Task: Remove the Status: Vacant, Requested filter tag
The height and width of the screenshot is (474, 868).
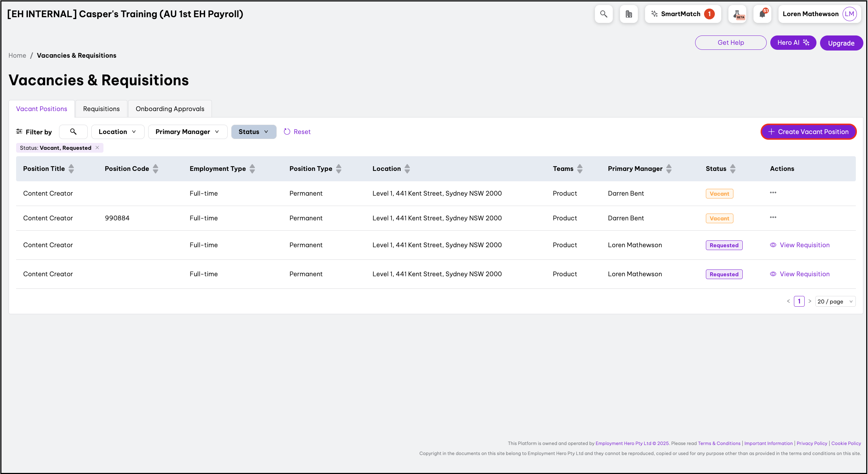Action: click(x=97, y=148)
